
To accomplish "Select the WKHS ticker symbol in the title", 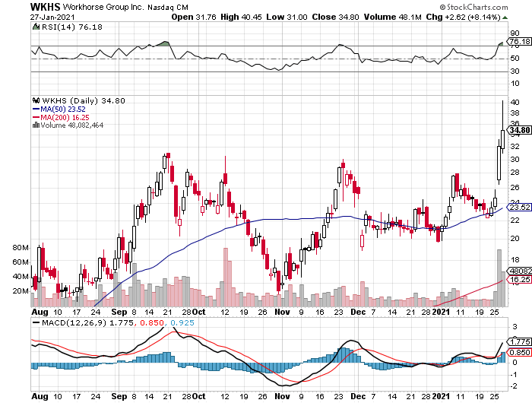I will [45, 7].
